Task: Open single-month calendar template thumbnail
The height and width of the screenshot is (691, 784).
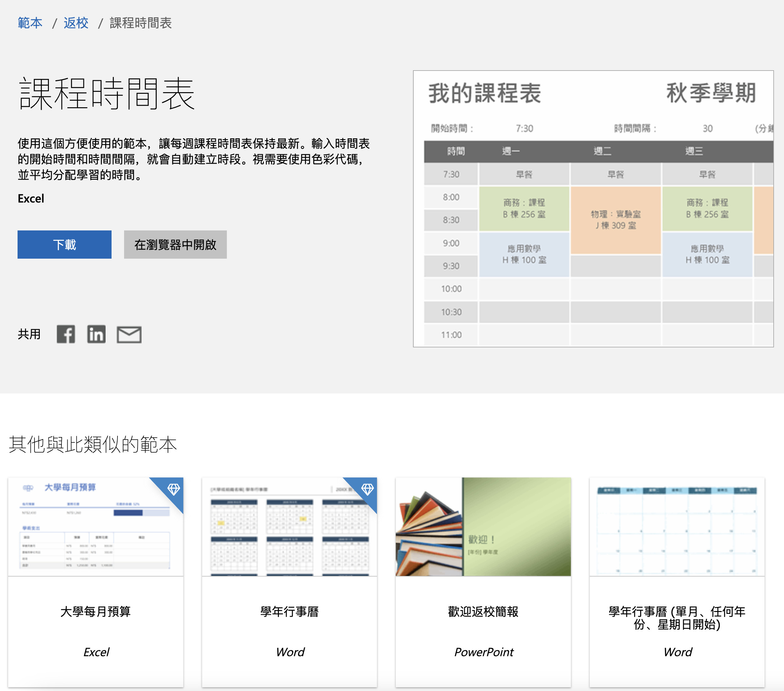Action: tap(677, 526)
